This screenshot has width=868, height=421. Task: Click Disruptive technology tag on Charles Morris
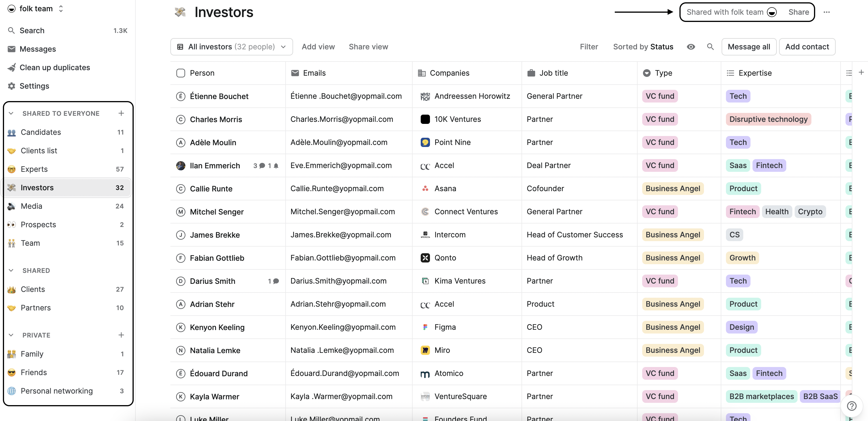coord(768,119)
